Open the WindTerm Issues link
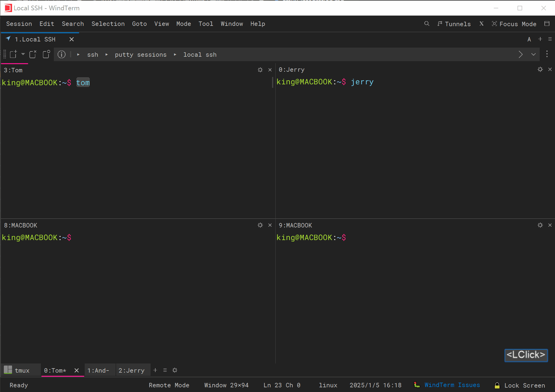555x392 pixels. [x=452, y=385]
